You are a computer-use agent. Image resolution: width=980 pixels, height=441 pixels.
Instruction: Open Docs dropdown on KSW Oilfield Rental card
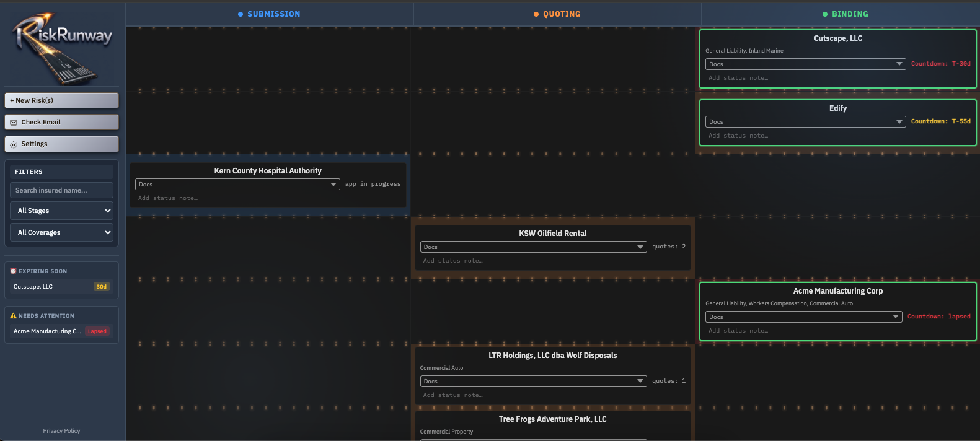[x=533, y=247]
